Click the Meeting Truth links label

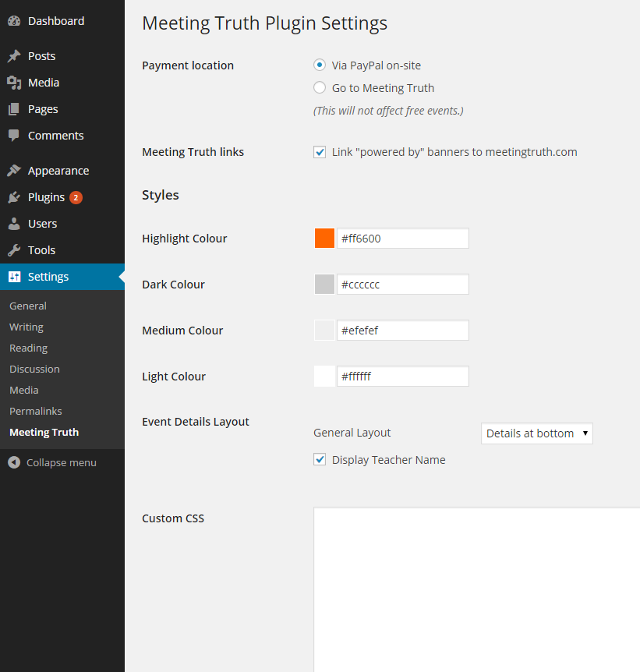point(193,152)
